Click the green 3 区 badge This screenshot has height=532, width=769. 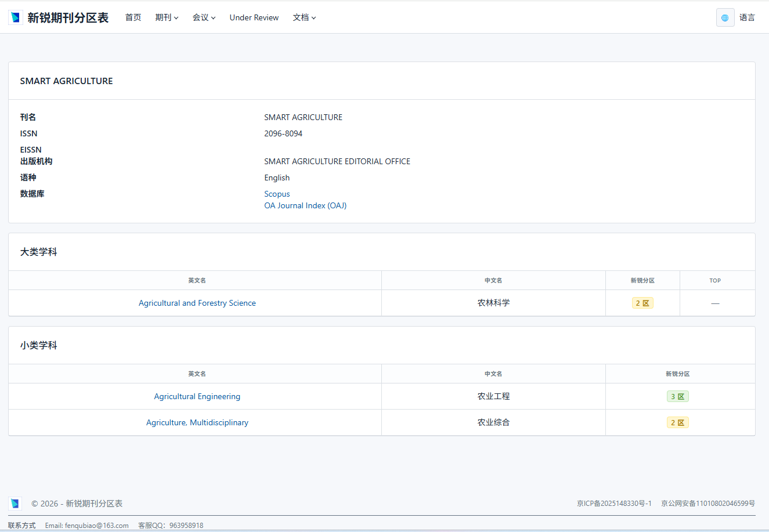677,396
